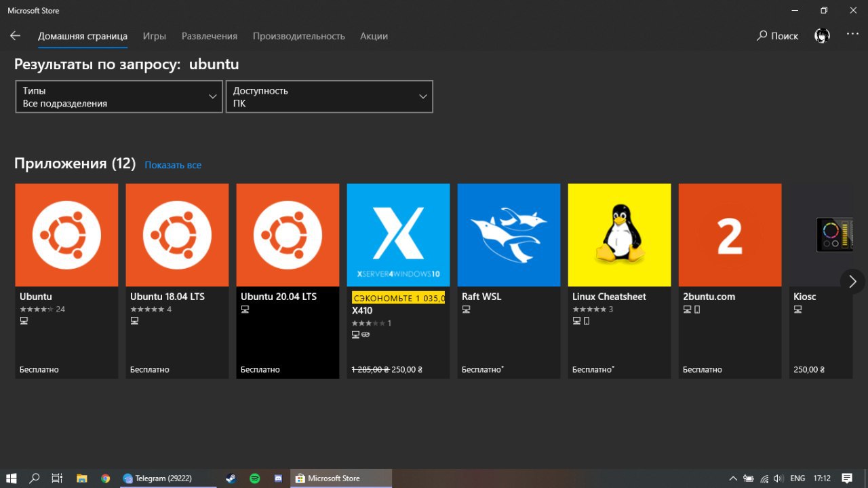Switch to Производительность tab

coord(299,36)
